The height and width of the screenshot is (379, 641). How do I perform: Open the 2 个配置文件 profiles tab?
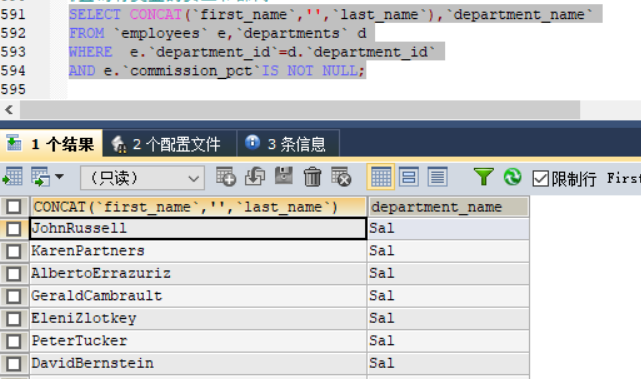click(169, 144)
